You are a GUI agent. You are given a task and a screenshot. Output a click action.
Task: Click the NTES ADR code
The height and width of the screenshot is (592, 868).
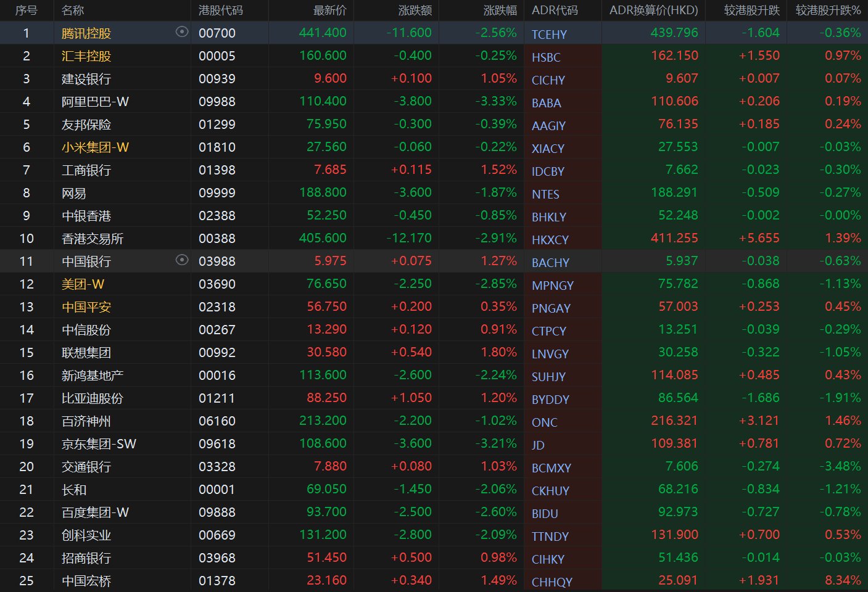tap(545, 194)
